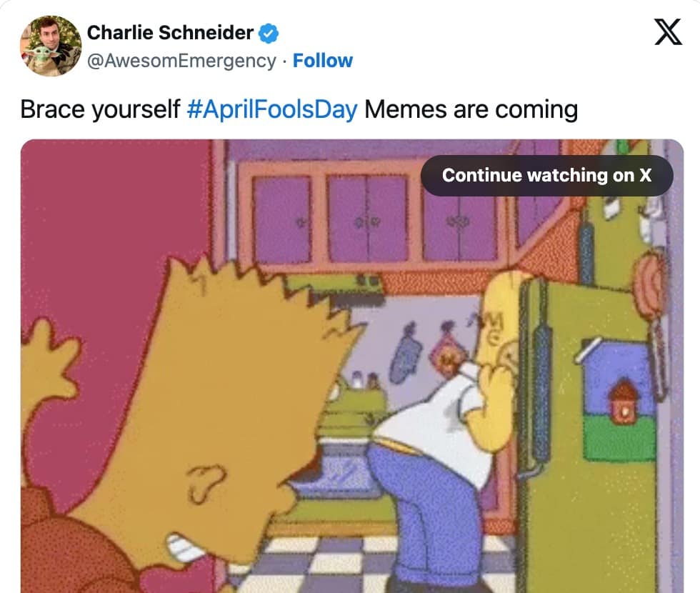Click the blue verified badge
Image resolution: width=700 pixels, height=593 pixels.
[269, 33]
